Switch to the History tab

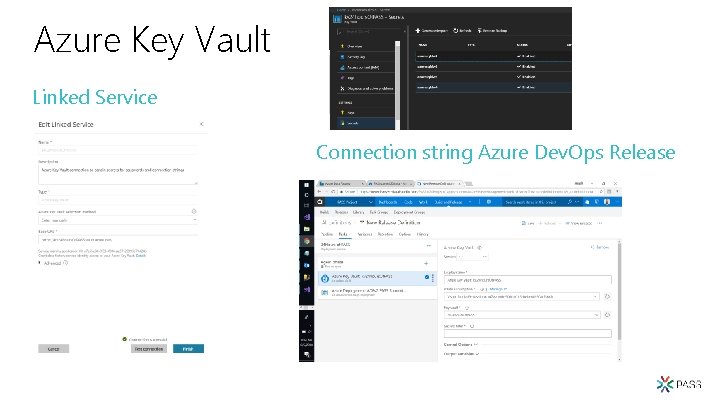pyautogui.click(x=422, y=235)
